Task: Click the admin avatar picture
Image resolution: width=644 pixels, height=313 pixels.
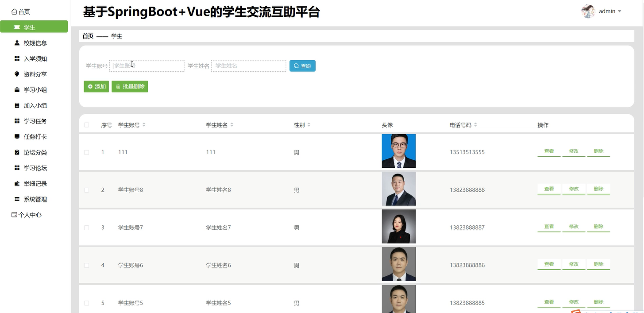Action: coord(588,11)
